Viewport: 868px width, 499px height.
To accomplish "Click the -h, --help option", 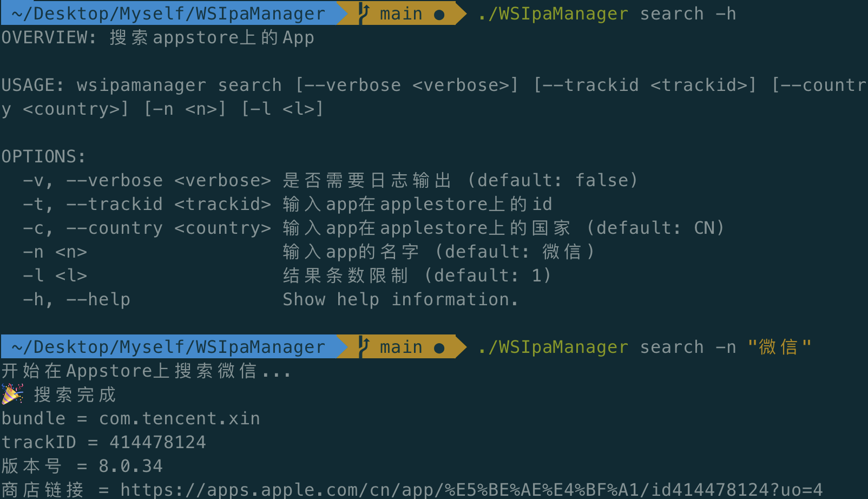I will coord(76,299).
